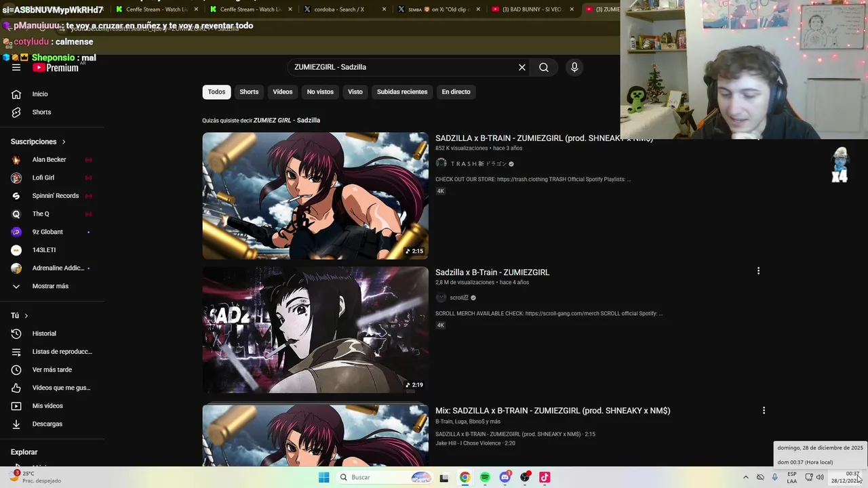This screenshot has width=868, height=488.
Task: Open the Lofi Girl subscription channel
Action: [x=52, y=178]
